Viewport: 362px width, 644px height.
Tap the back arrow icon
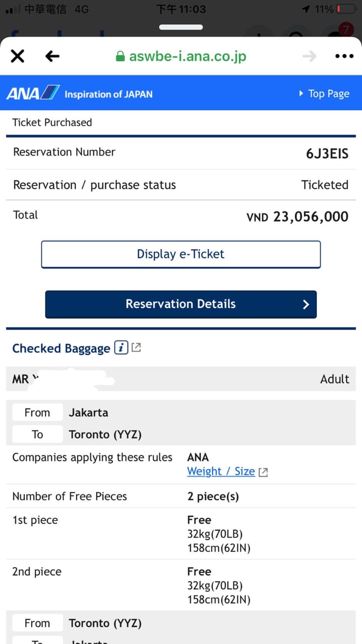click(x=52, y=56)
